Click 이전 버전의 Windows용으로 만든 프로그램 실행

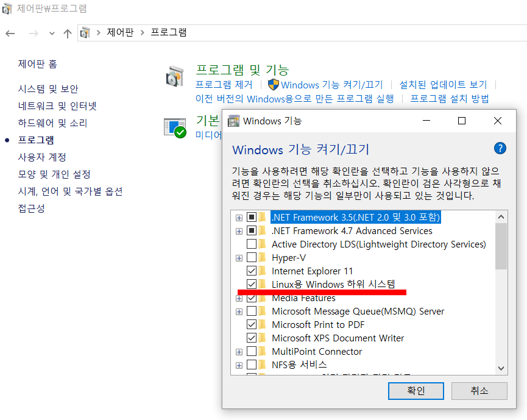tap(295, 99)
